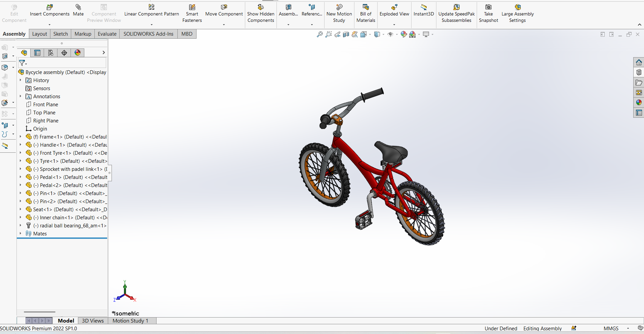
Task: Click the Zoom to Fit icon
Action: click(x=319, y=34)
